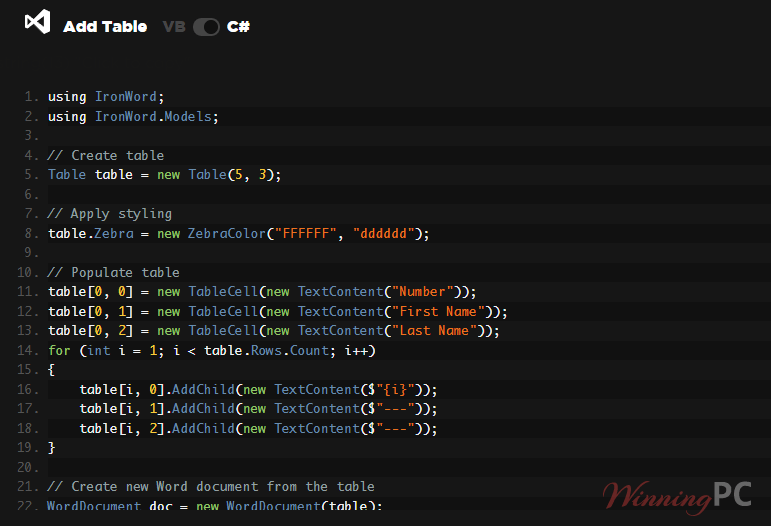Click the line with "First Name" string

click(278, 312)
